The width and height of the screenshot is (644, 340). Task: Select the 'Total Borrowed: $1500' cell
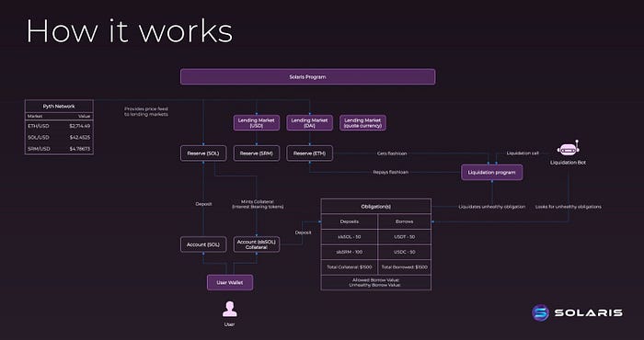404,267
